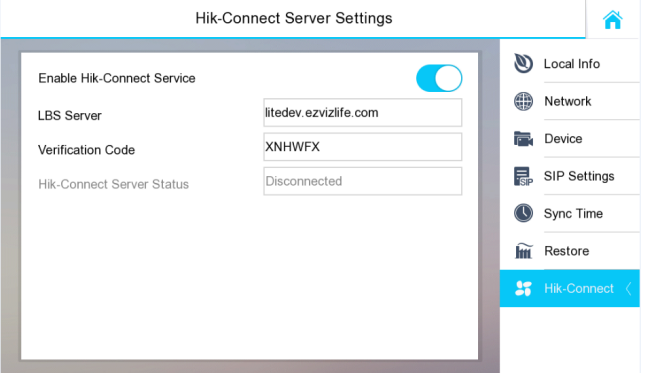This screenshot has height=374, width=651.
Task: Select the Hik-Connect menu label
Action: click(x=579, y=288)
